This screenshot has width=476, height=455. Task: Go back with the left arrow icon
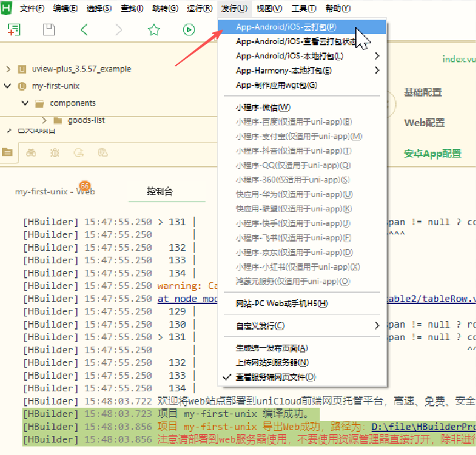[x=84, y=30]
